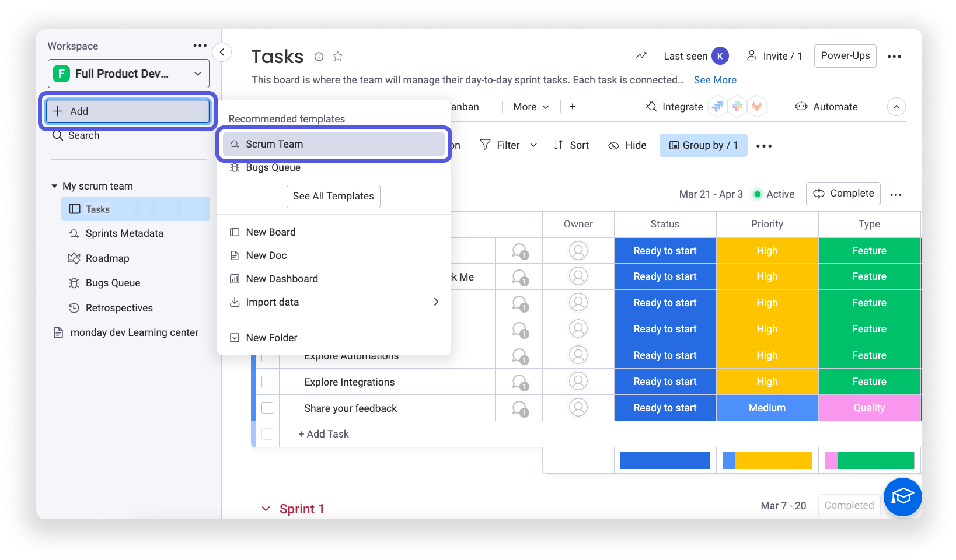Check the Explore Integrations row checkbox
Viewport: 956px width, 560px height.
tap(267, 381)
